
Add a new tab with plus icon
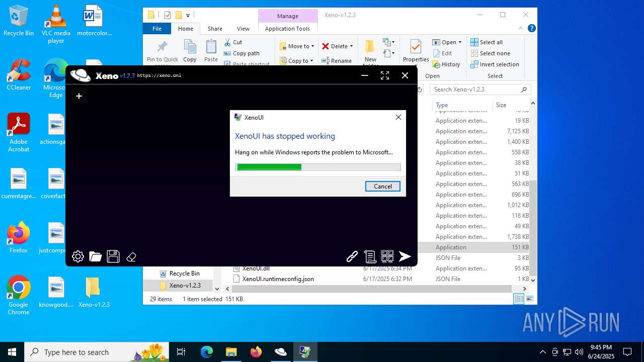click(x=79, y=96)
